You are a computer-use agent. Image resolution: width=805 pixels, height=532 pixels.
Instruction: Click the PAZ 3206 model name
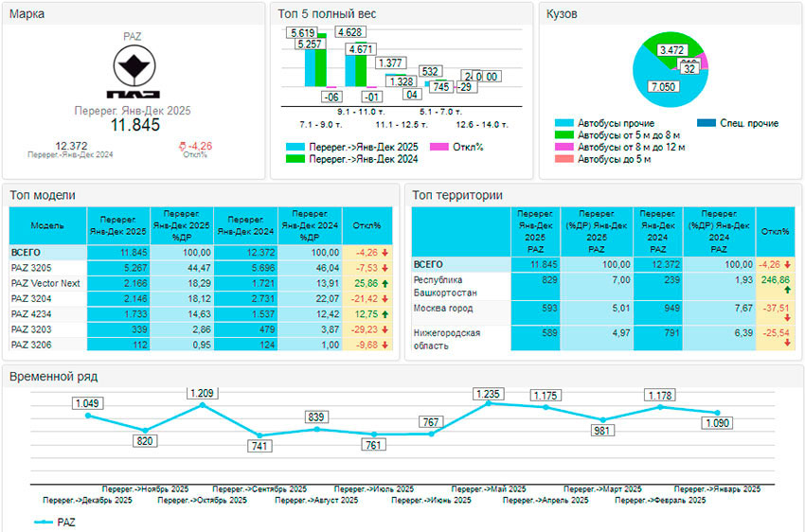pos(33,344)
